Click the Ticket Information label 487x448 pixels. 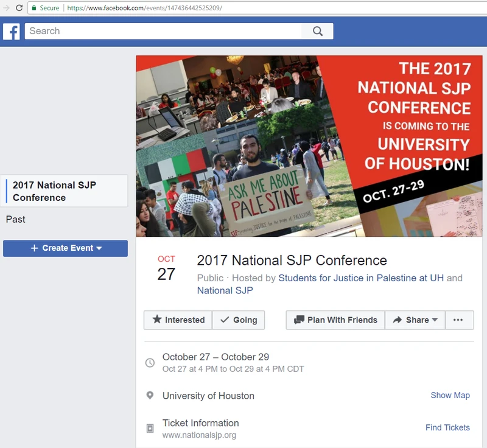tap(201, 423)
